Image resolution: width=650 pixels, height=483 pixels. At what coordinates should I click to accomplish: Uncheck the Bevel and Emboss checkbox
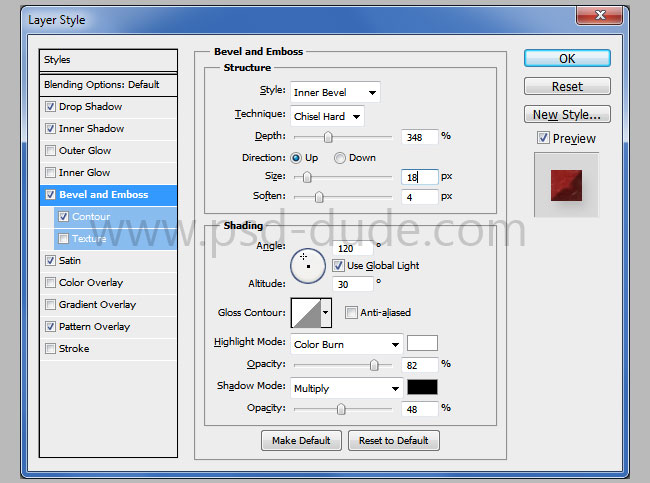click(x=50, y=194)
